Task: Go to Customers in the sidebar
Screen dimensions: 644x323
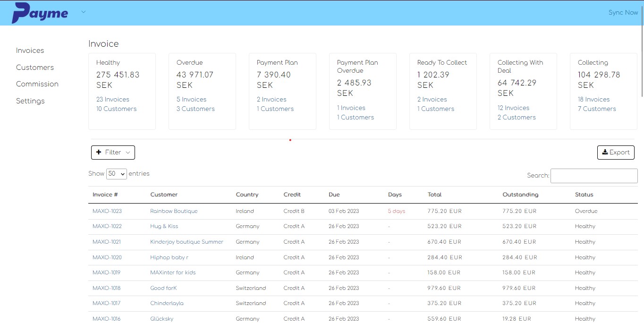Action: pos(35,68)
